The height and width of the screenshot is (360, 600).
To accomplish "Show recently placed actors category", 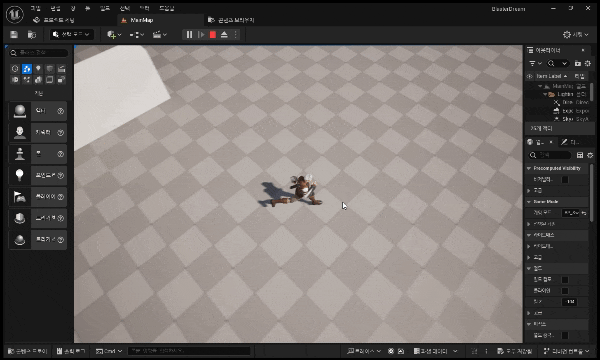I will coord(15,69).
